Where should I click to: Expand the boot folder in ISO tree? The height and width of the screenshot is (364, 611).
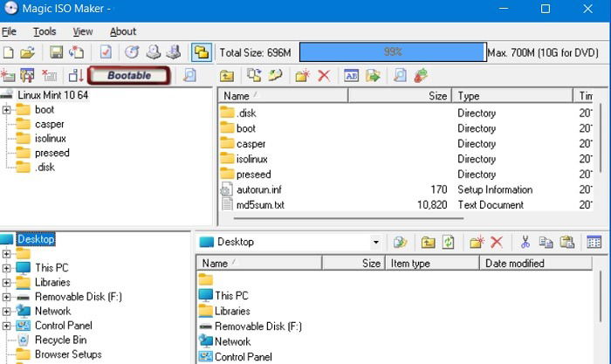coord(6,110)
